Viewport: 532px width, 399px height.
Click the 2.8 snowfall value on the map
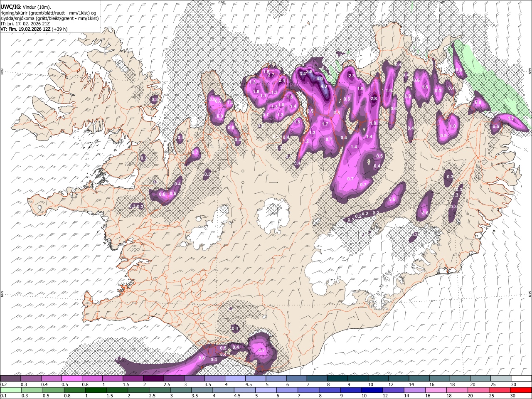coord(374,99)
